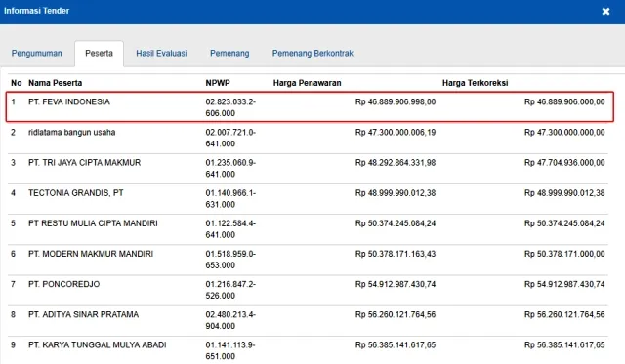Open the Pengumuman tab

[37, 53]
